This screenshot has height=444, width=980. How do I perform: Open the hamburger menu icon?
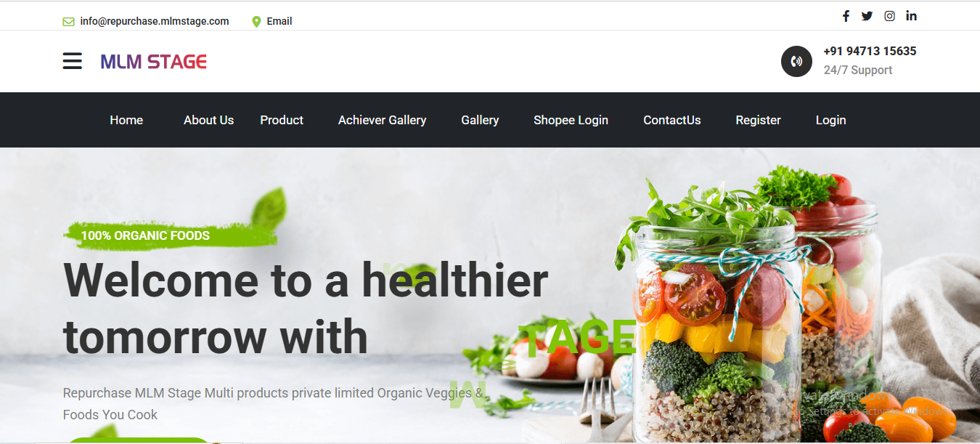[72, 61]
